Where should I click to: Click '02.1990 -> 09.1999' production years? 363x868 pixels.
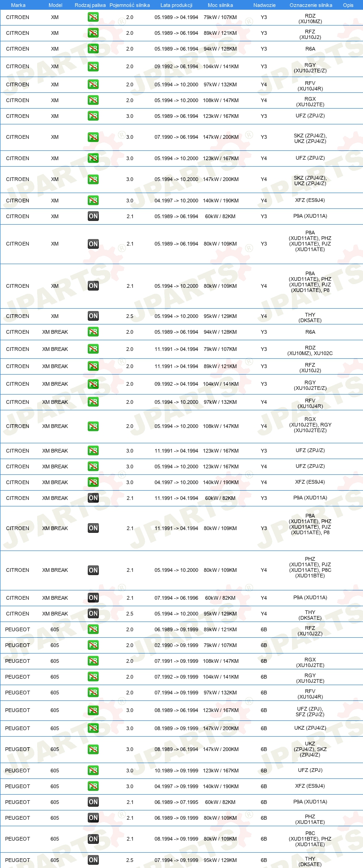[x=176, y=645]
